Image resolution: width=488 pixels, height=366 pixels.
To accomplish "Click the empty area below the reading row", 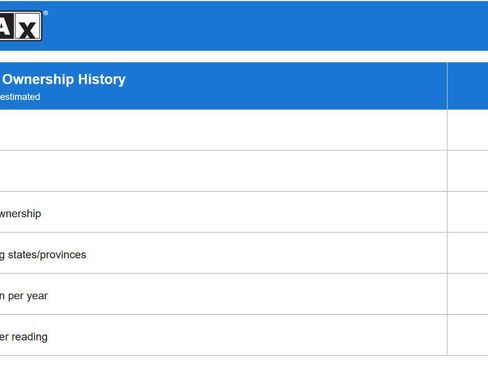I will click(x=244, y=361).
